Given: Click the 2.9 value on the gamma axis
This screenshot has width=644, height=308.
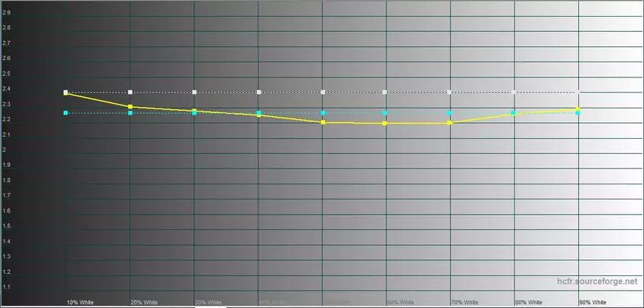Looking at the screenshot, I should (7, 13).
